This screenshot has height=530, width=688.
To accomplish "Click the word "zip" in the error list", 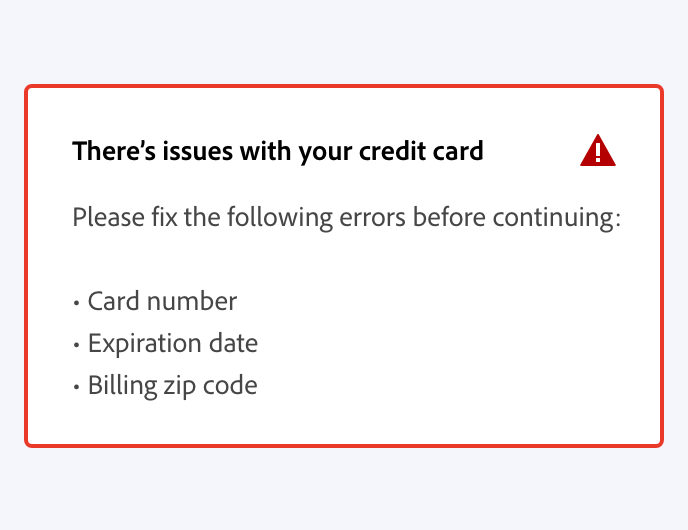I will click(x=178, y=385).
